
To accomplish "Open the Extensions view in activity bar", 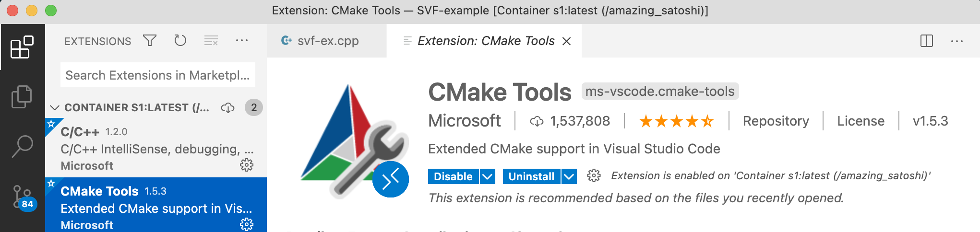I will click(22, 47).
